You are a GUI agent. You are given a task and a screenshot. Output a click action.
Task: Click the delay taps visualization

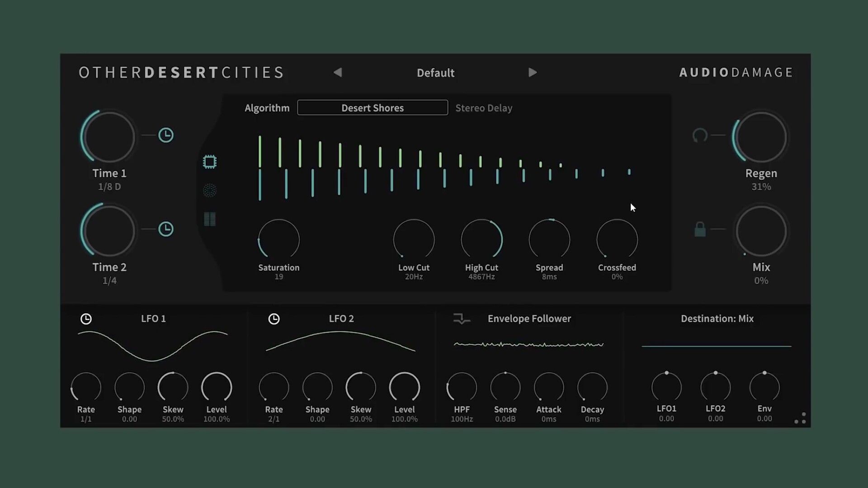pyautogui.click(x=444, y=168)
